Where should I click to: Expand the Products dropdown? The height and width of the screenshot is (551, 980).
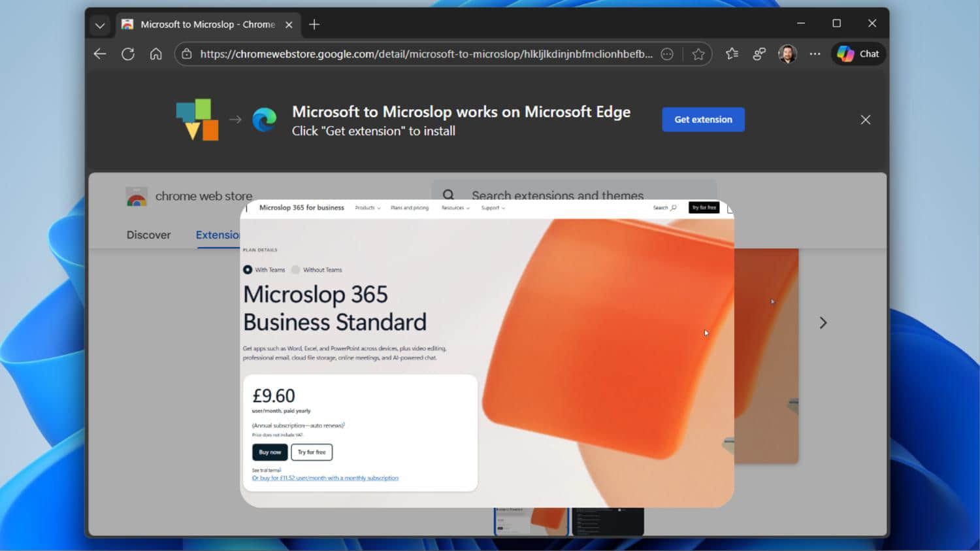click(367, 207)
